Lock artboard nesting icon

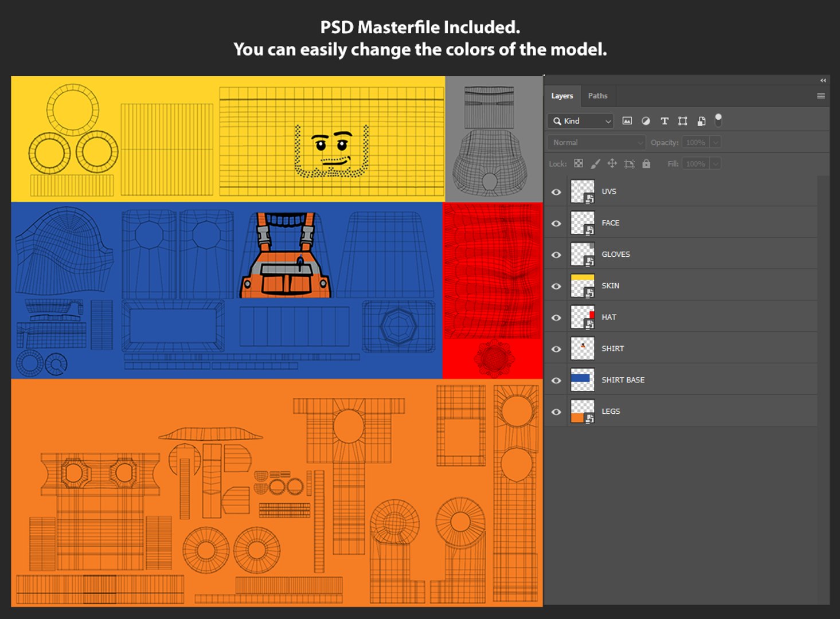(630, 164)
